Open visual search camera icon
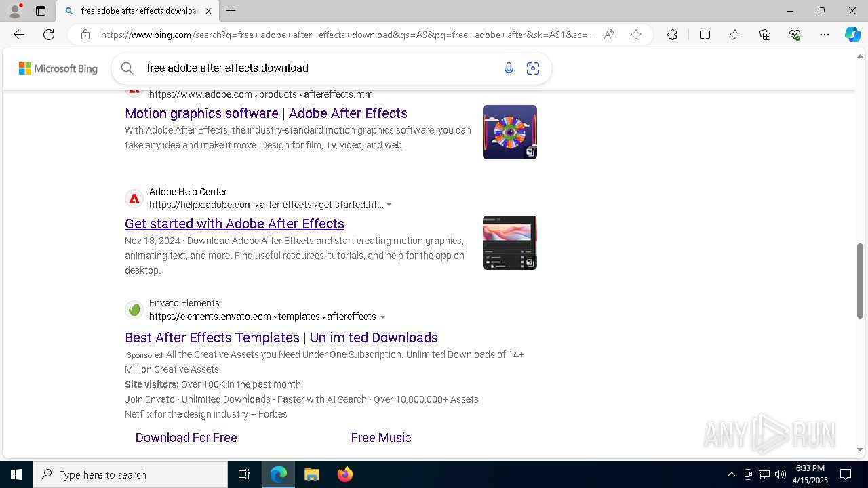Screen dimensions: 868x488 [x=533, y=68]
